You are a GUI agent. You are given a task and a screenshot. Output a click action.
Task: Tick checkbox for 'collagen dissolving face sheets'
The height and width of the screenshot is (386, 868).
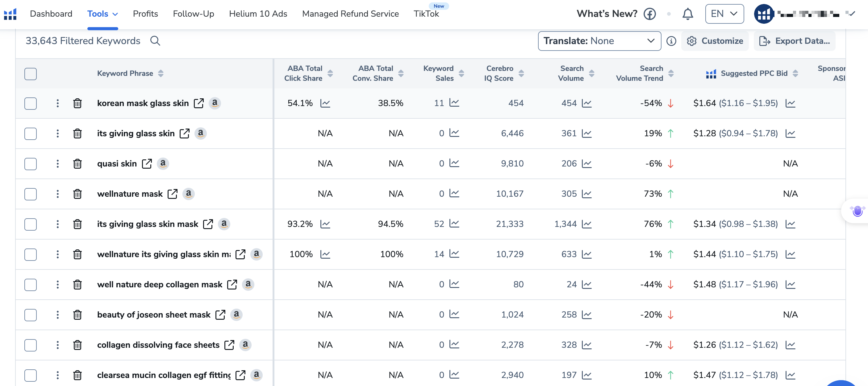[x=30, y=345]
